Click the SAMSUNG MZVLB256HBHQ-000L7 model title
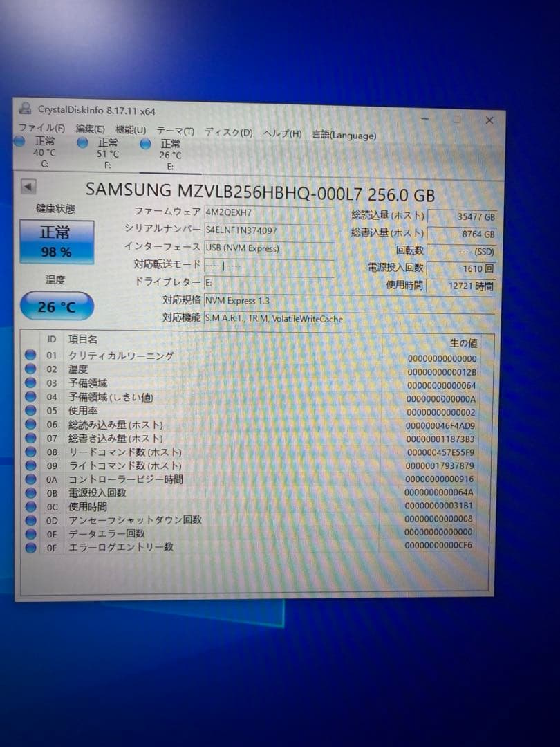 260,192
